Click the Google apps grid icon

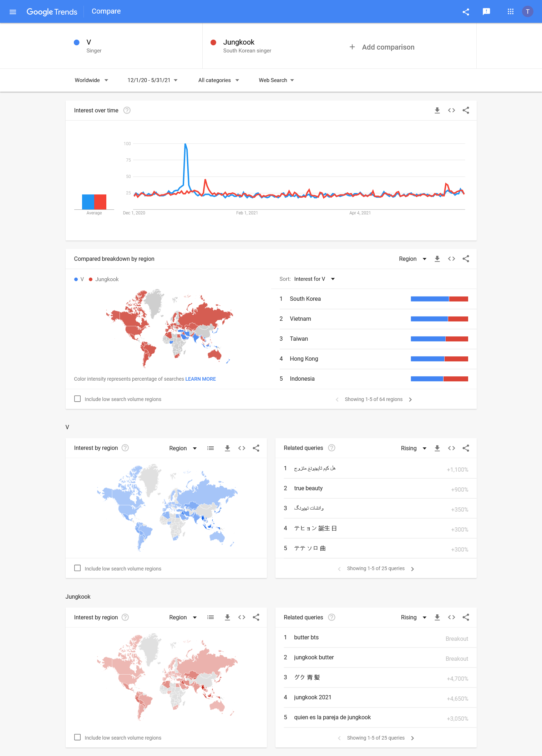(510, 12)
